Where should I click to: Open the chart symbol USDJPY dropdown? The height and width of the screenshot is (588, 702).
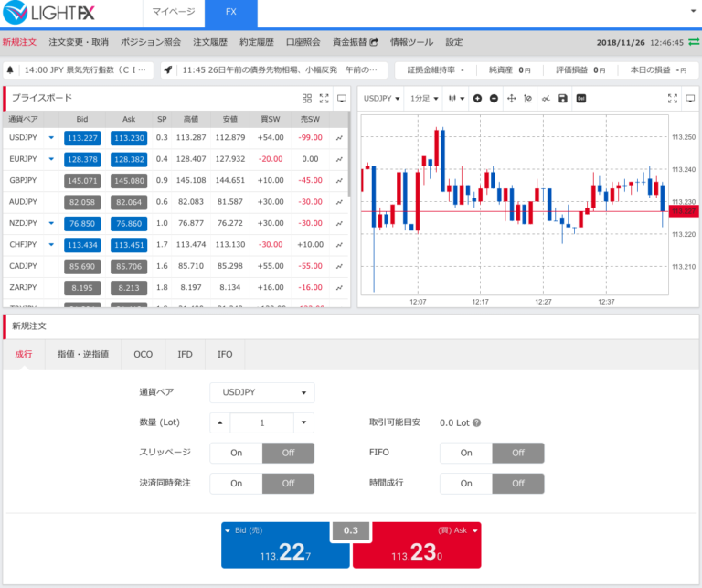click(382, 98)
